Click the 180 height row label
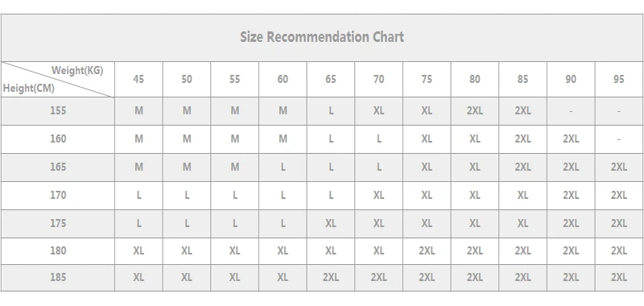644x306 pixels. click(58, 250)
